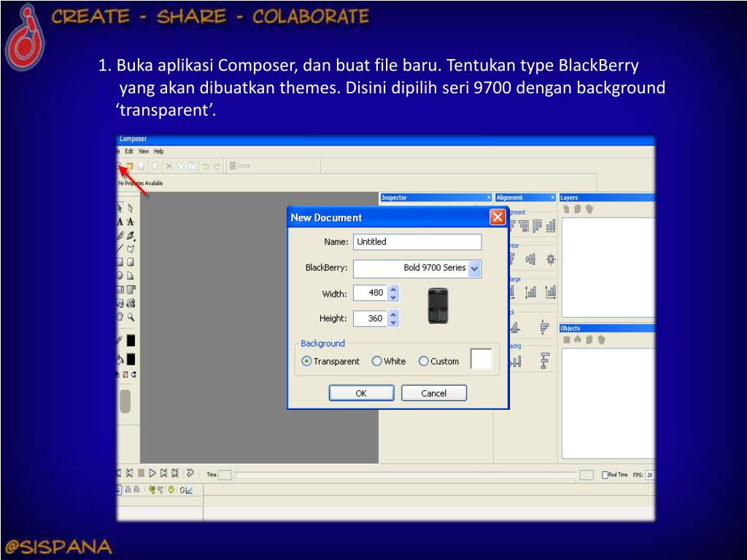Select the Rectangle tool
The image size is (747, 560).
click(x=120, y=262)
